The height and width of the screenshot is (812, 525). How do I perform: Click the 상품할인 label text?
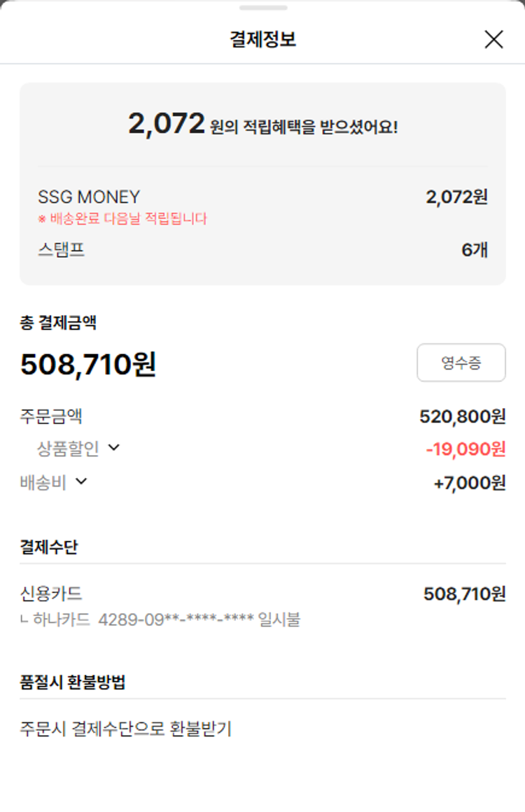tap(68, 448)
